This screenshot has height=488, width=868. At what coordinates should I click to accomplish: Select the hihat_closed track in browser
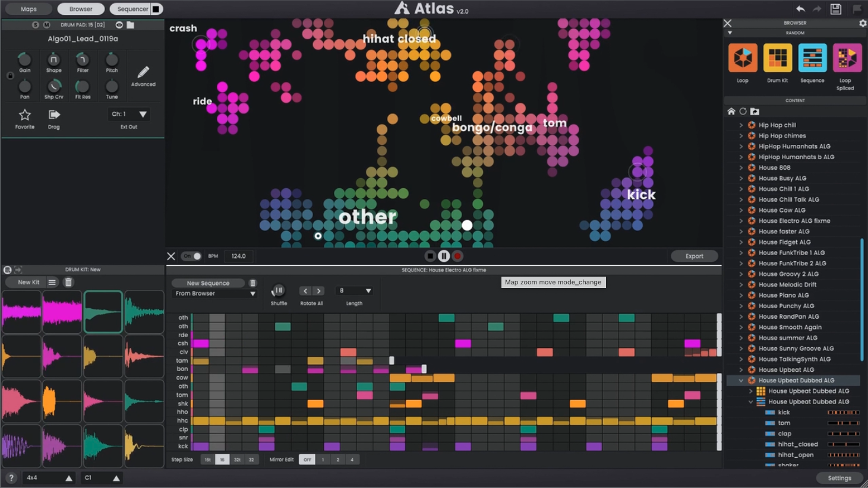[x=797, y=445]
